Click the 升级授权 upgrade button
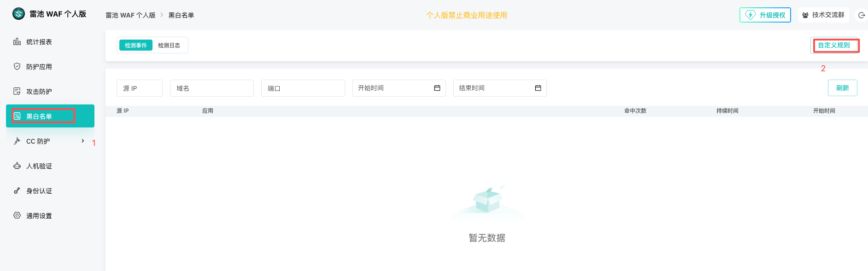 coord(765,15)
